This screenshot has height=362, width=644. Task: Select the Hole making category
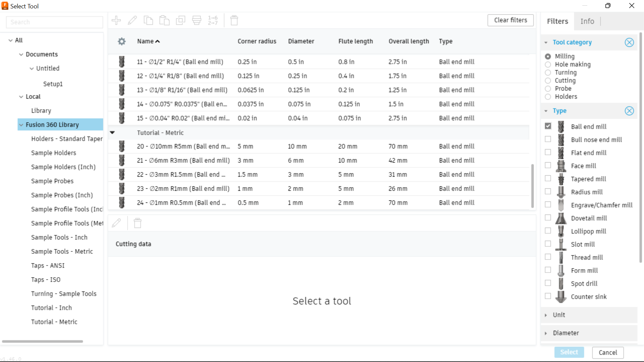coord(548,64)
